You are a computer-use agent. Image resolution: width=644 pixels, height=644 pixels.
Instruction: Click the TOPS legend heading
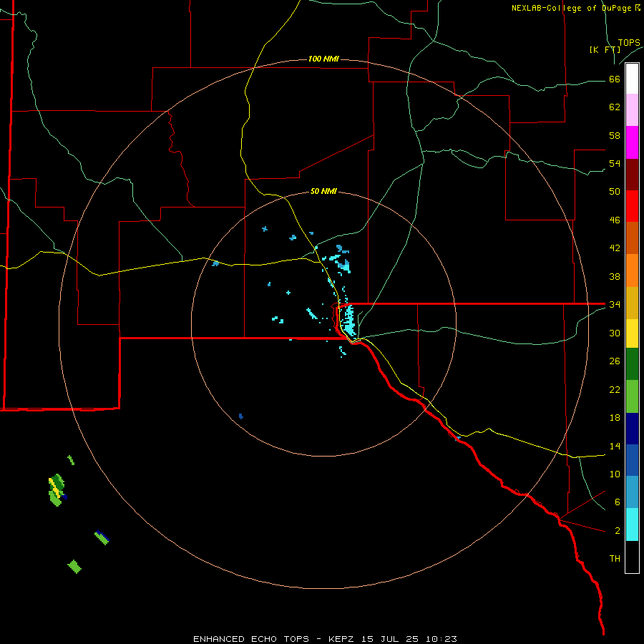point(629,43)
